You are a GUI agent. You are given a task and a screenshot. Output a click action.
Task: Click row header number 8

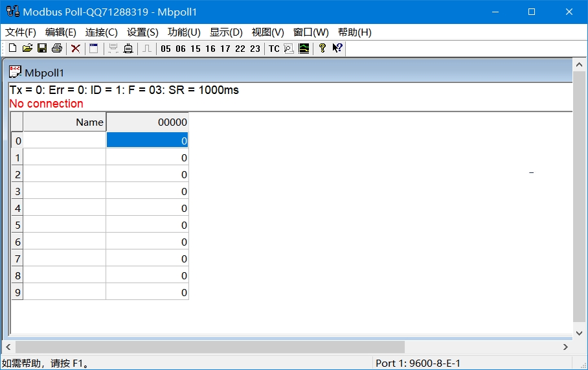17,275
